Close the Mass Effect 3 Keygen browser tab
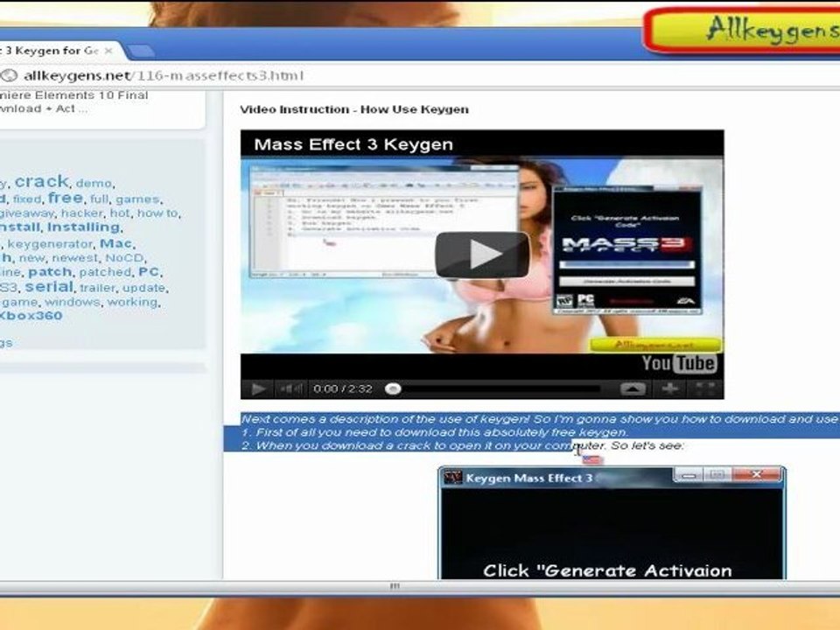Screen dimensions: 840x630 108,51
